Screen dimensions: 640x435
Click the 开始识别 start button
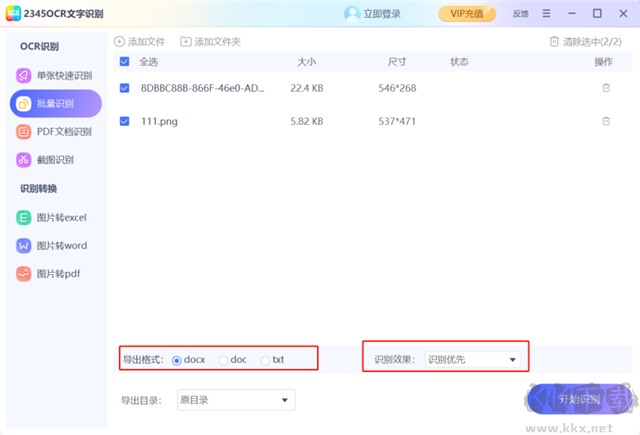pos(579,399)
